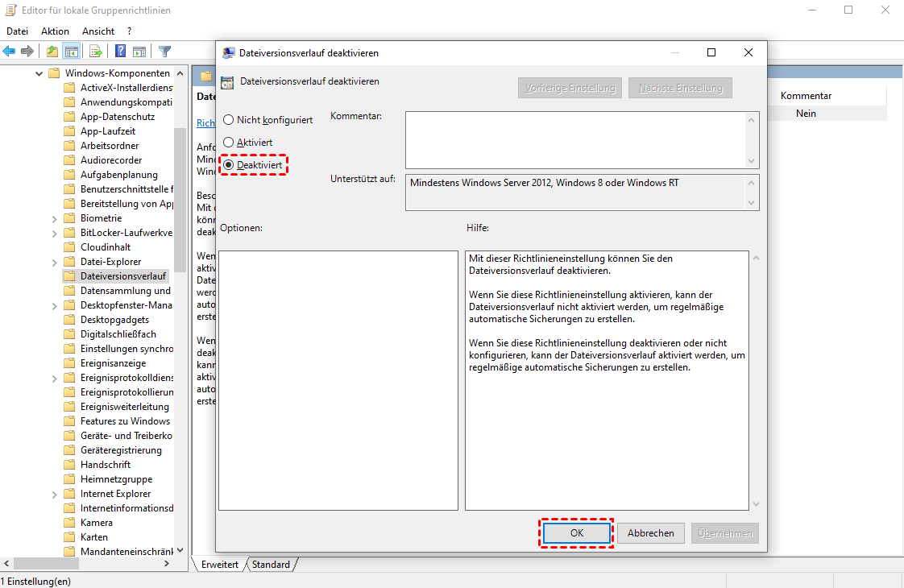The width and height of the screenshot is (904, 588).
Task: Toggle the action pane toolbar icon
Action: point(139,52)
